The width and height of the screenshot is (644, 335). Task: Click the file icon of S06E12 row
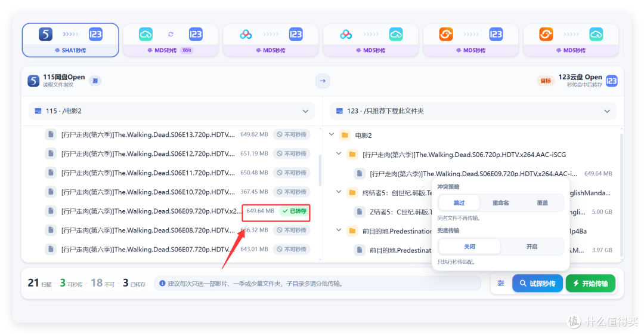[51, 153]
